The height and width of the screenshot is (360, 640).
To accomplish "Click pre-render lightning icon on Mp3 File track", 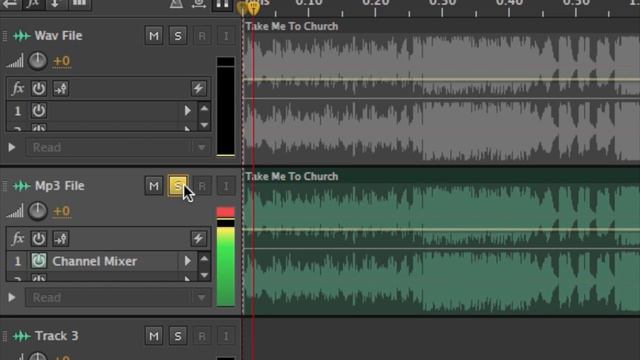I will [198, 239].
